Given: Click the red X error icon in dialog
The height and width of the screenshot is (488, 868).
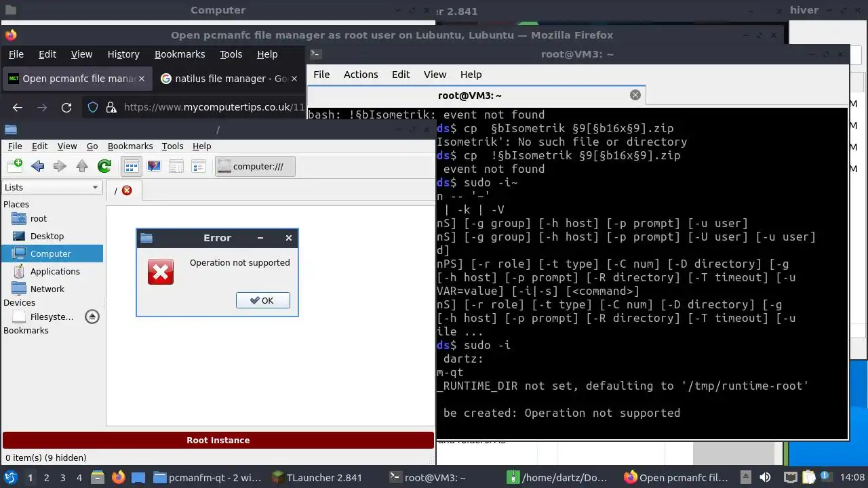Looking at the screenshot, I should pos(161,272).
